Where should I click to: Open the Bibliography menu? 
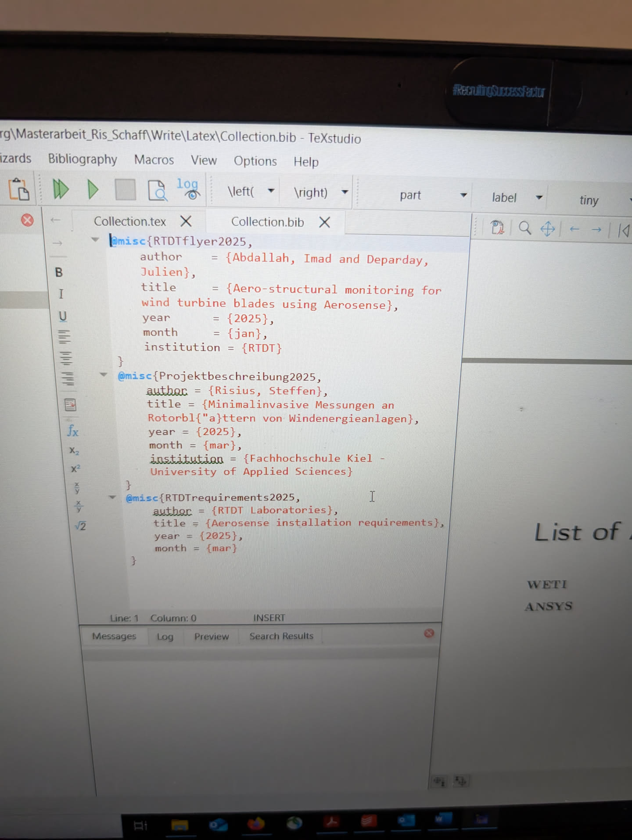83,159
